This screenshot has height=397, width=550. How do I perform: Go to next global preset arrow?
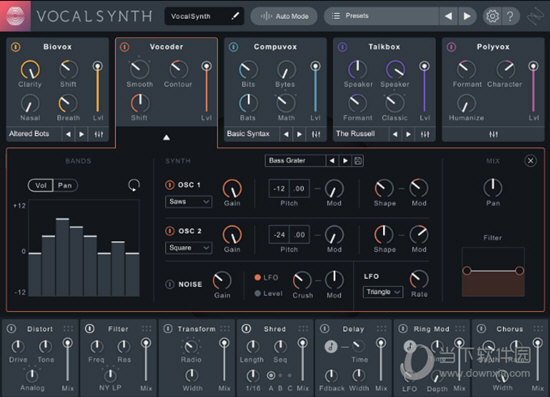click(x=467, y=16)
